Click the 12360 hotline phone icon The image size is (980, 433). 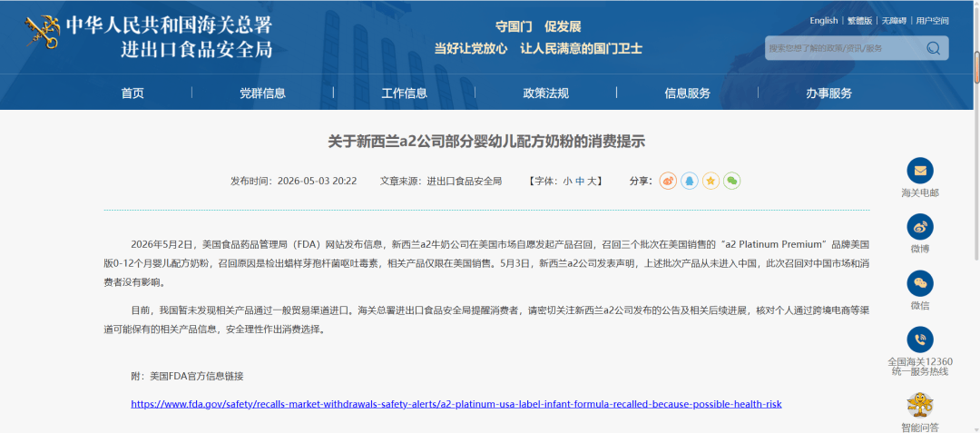(x=920, y=340)
